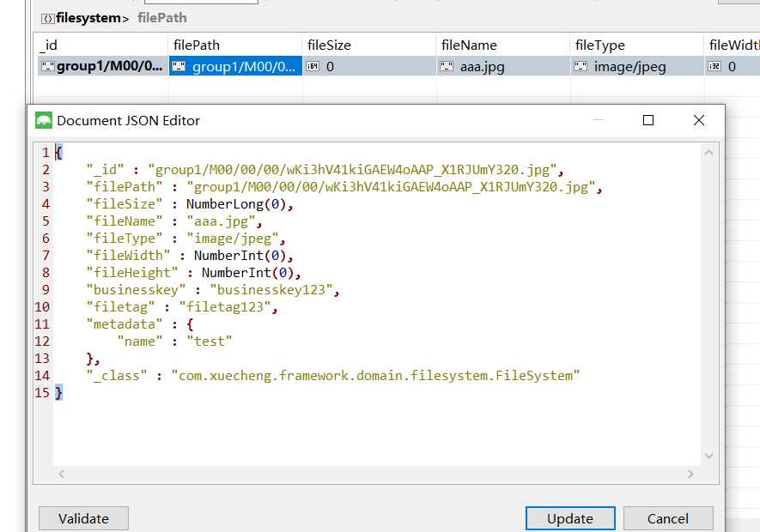Click the editor's vertical scroll down arrow
Image resolution: width=760 pixels, height=532 pixels.
pos(708,456)
